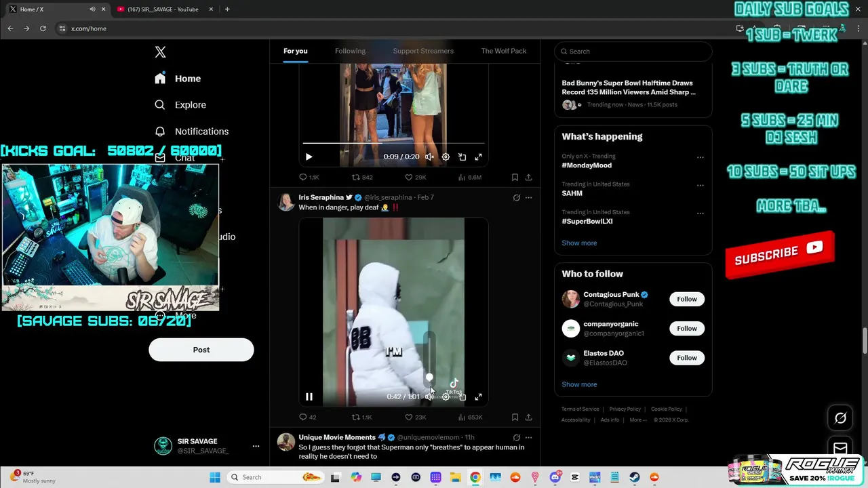Reload the x.com page

43,28
